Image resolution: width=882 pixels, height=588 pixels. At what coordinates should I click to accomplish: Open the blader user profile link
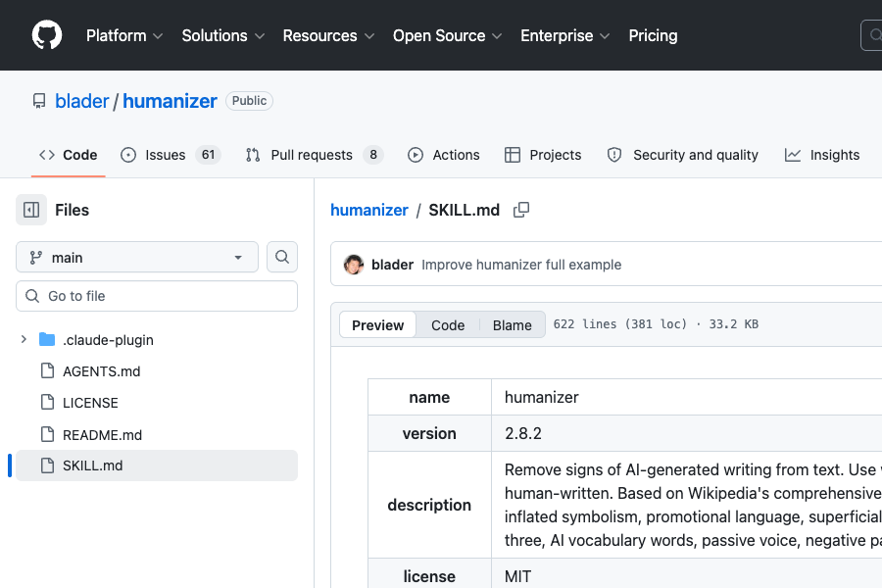tap(81, 101)
